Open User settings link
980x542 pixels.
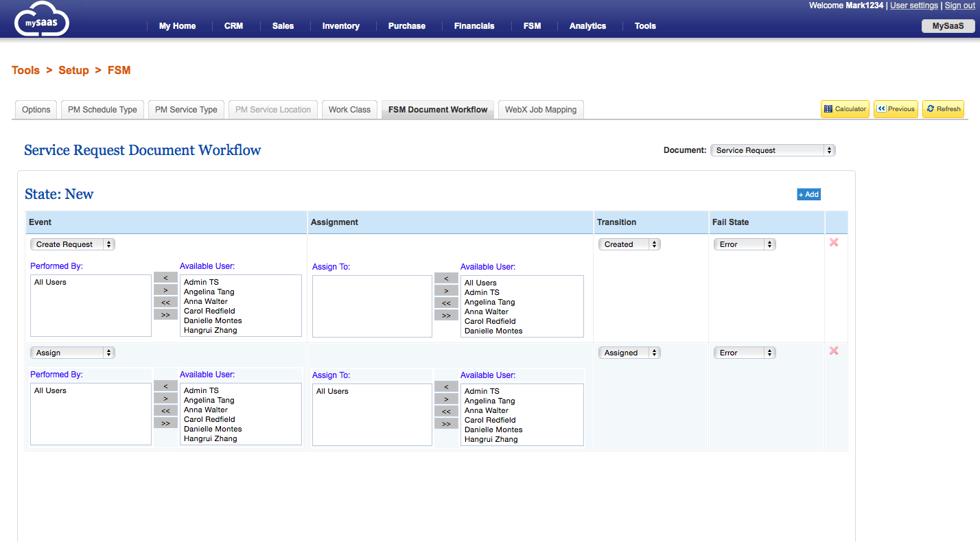(914, 5)
